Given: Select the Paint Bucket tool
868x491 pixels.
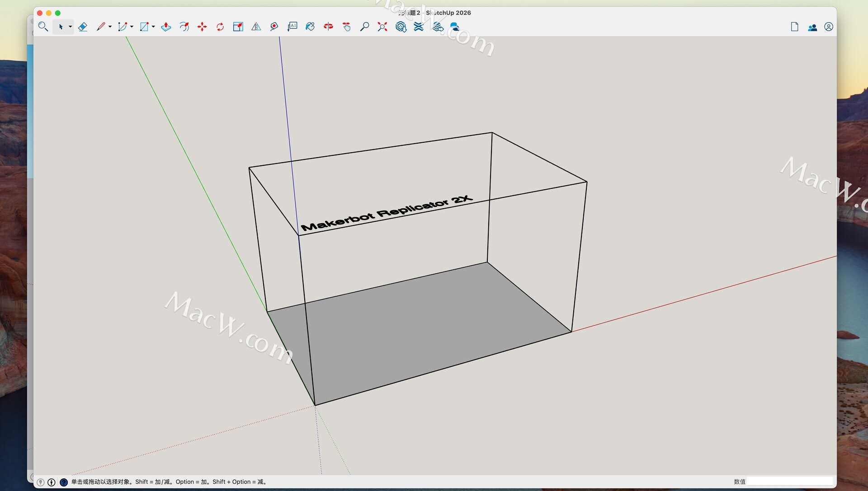Looking at the screenshot, I should [310, 27].
